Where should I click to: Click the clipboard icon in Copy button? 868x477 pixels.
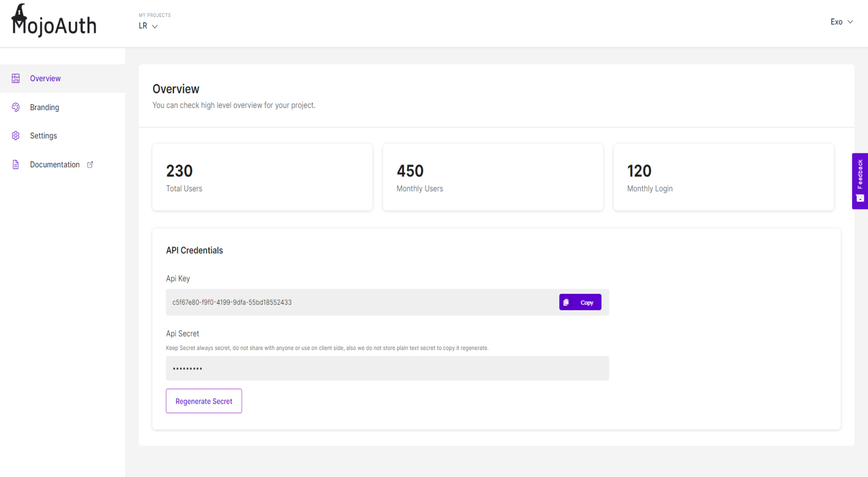tap(566, 302)
